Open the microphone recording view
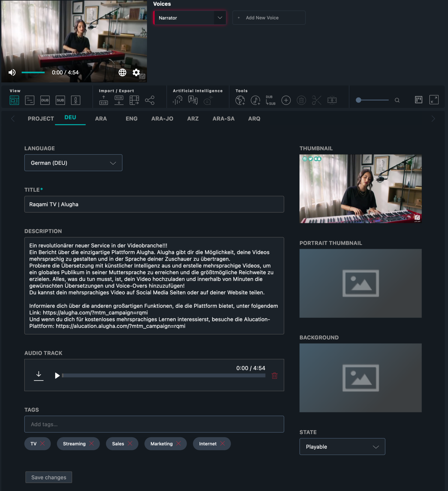Image resolution: width=448 pixels, height=491 pixels. point(76,100)
